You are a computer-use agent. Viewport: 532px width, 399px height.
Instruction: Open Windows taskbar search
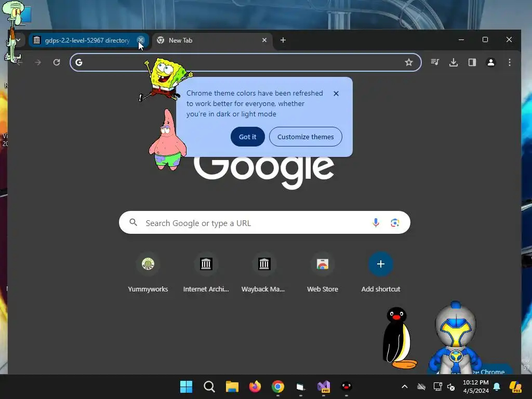[209, 387]
